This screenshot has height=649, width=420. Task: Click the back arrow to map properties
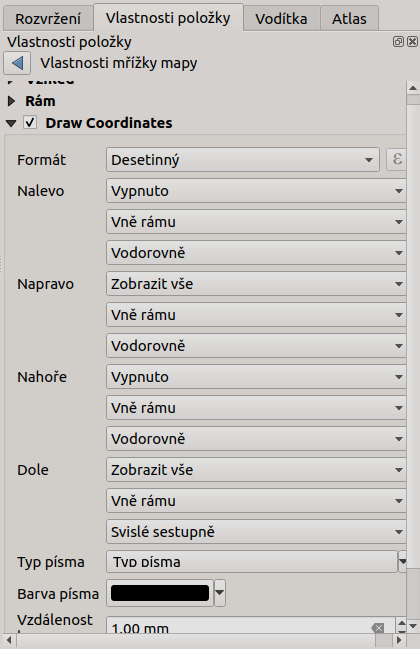[x=17, y=63]
